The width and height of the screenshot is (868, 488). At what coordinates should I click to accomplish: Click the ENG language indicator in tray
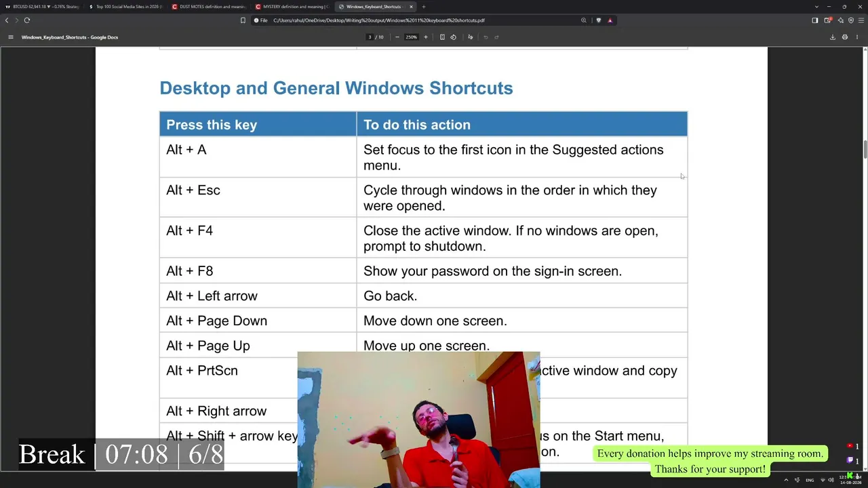(810, 480)
